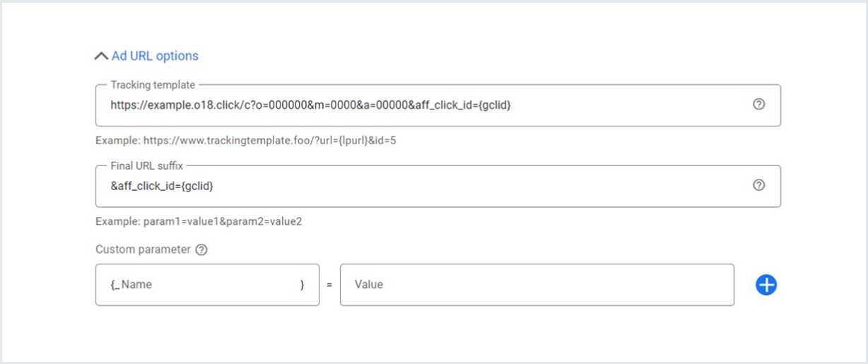Click the Ad URL options heading link

(x=155, y=56)
